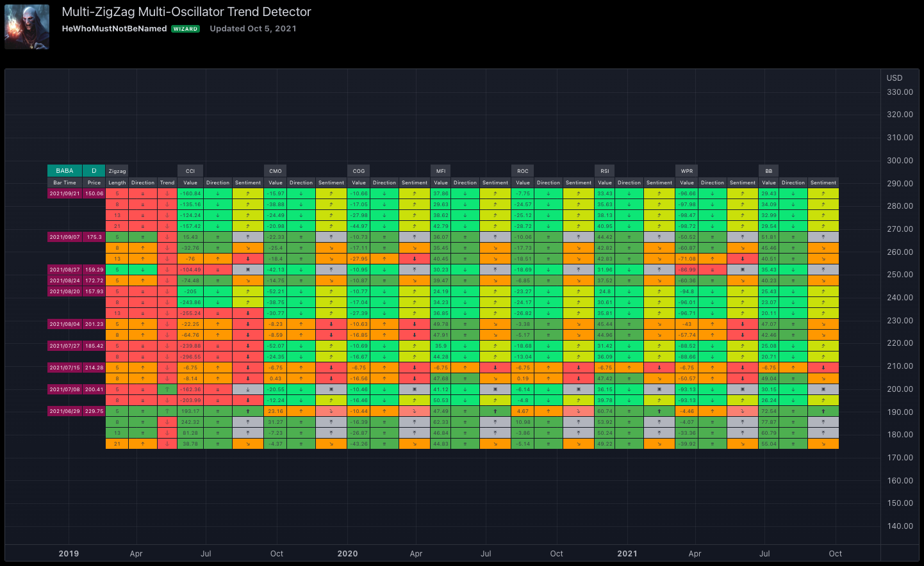
Task: Click the COG oscillator group header
Action: (359, 171)
